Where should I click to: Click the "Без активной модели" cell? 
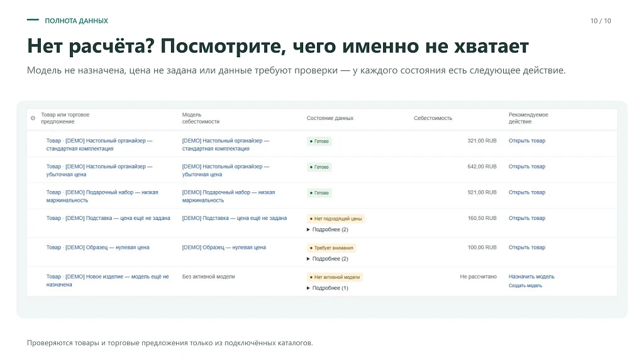[x=208, y=277]
